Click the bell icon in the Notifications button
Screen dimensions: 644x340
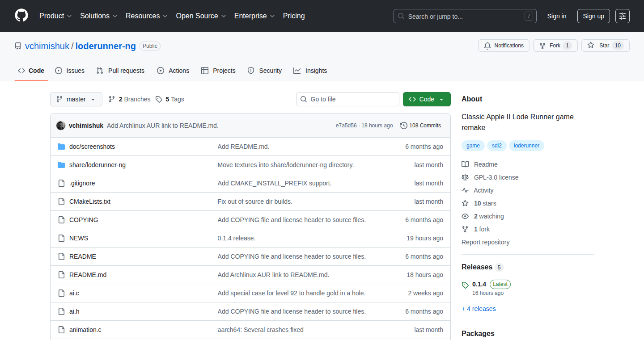click(487, 46)
